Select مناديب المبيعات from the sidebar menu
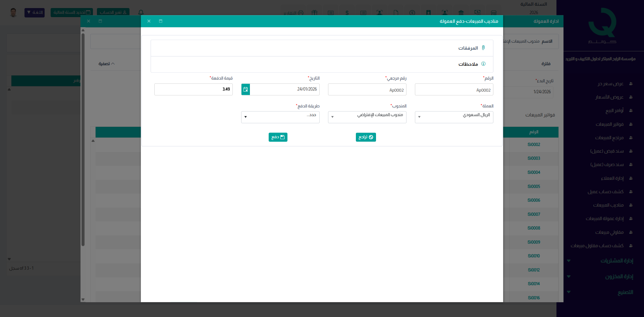Viewport: 644px width, 317px height. 608,205
